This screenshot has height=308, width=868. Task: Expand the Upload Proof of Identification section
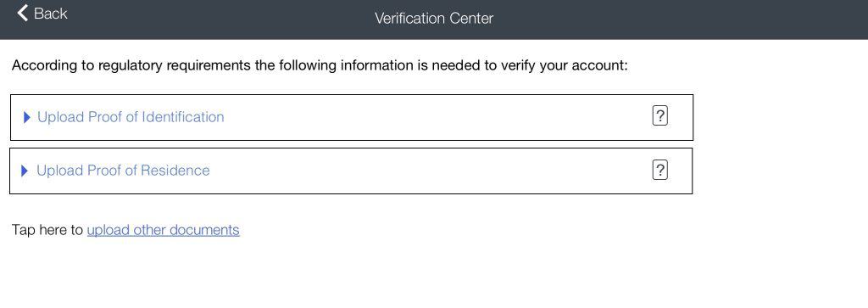coord(352,117)
